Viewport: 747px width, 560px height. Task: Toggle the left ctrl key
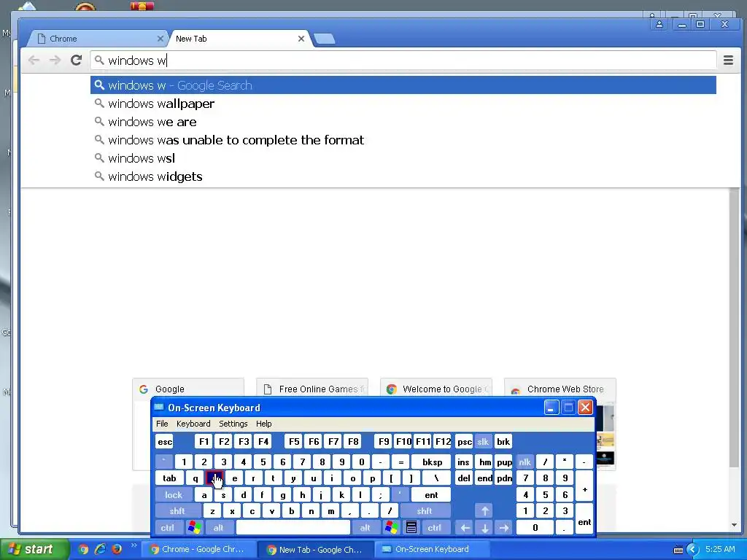[167, 528]
